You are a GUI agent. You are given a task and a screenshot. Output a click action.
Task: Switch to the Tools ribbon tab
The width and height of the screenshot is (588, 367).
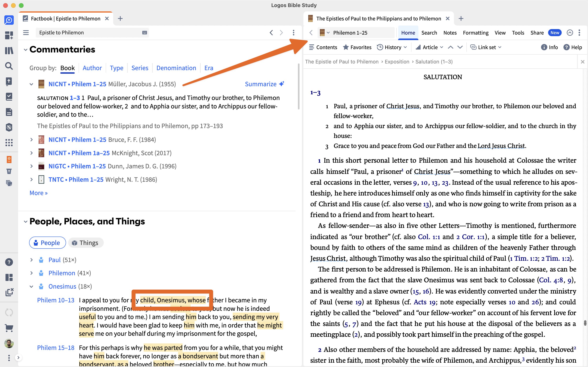[x=518, y=33]
